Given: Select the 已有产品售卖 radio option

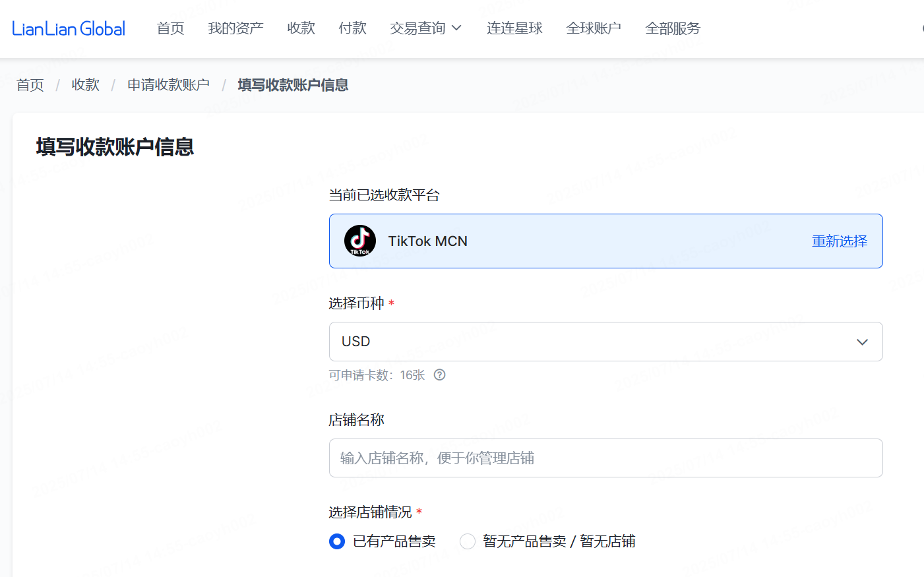Looking at the screenshot, I should pyautogui.click(x=337, y=541).
